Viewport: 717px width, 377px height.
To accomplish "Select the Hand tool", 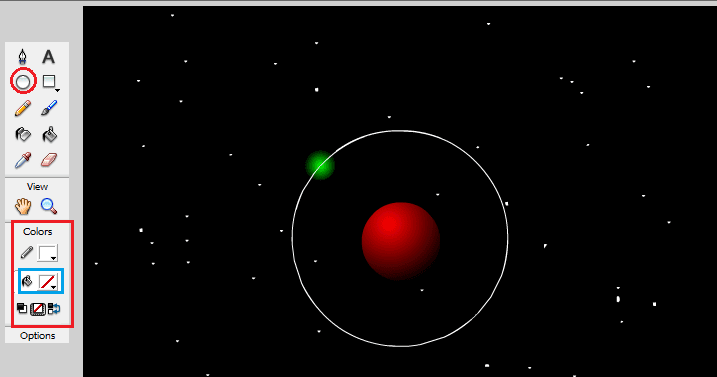I will pos(23,206).
